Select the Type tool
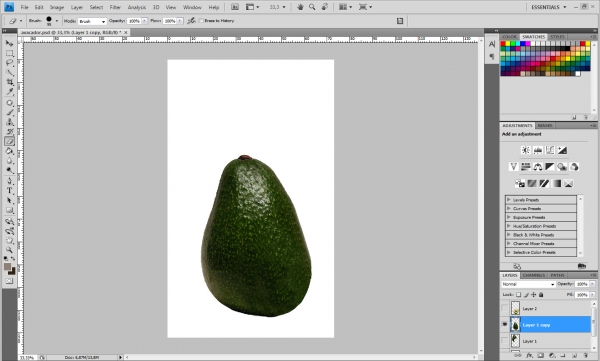The image size is (600, 361). click(x=9, y=191)
